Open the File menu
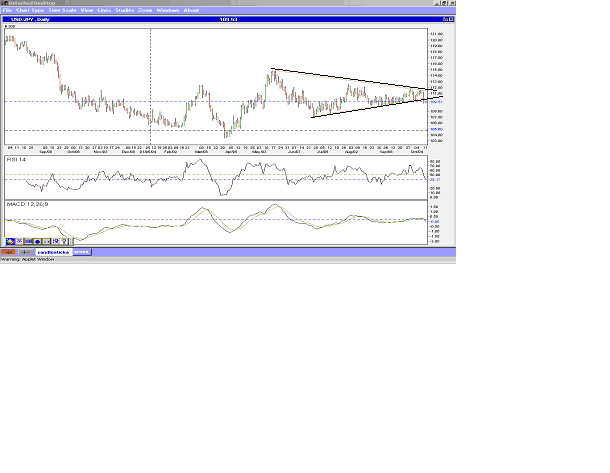Image resolution: width=610 pixels, height=473 pixels. pos(8,10)
